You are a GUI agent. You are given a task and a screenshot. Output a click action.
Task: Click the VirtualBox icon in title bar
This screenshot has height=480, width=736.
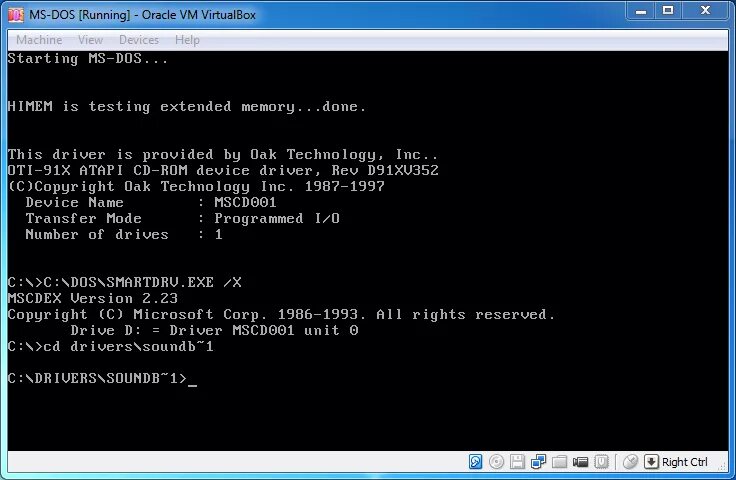[x=16, y=15]
